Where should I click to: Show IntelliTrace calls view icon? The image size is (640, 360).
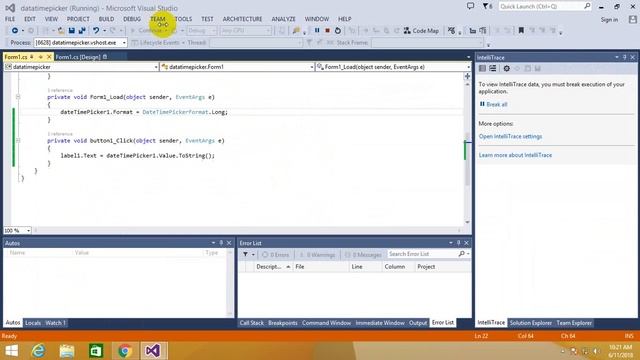point(493,69)
